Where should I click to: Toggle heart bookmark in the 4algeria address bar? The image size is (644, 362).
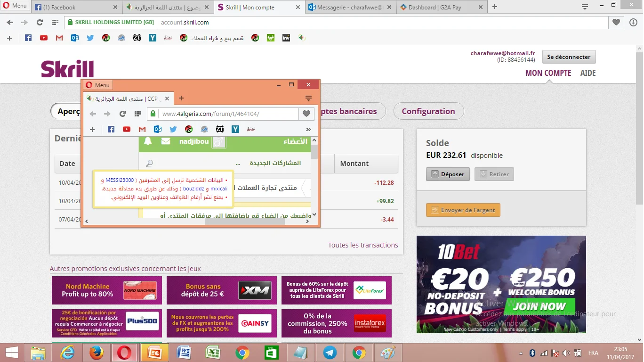click(x=306, y=114)
